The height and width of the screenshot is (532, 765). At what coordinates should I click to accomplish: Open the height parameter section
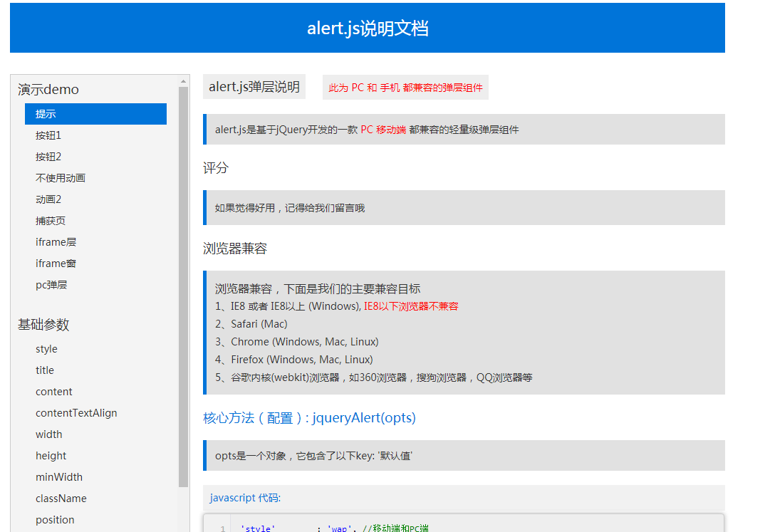tap(51, 455)
